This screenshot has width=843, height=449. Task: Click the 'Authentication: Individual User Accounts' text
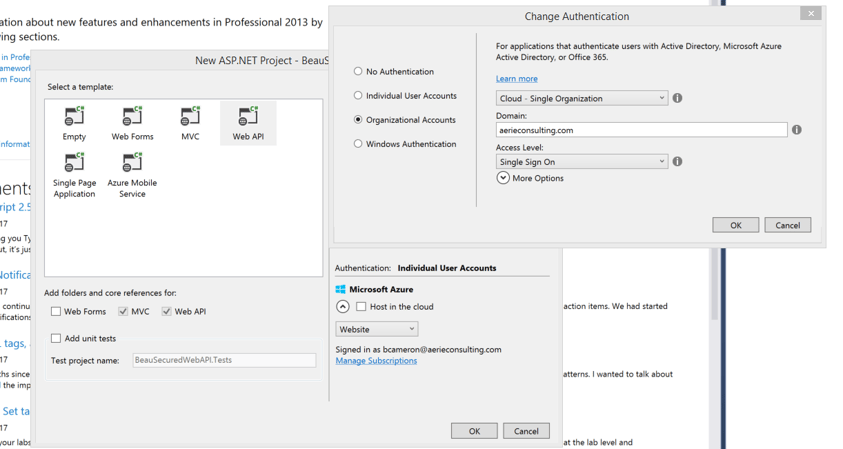416,268
